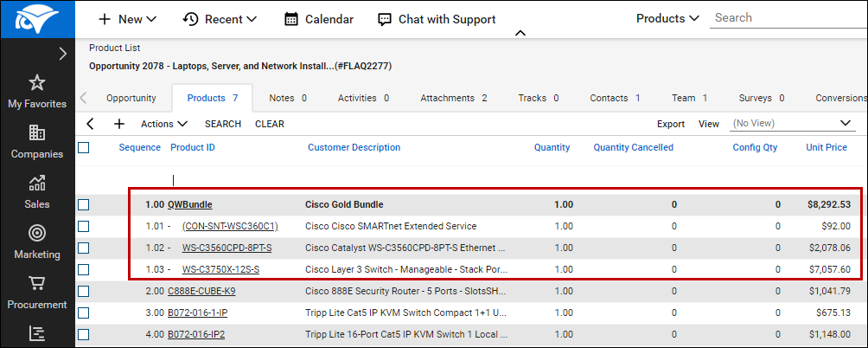Viewport: 868px width, 348px height.
Task: Add a product with the plus icon
Action: (119, 124)
